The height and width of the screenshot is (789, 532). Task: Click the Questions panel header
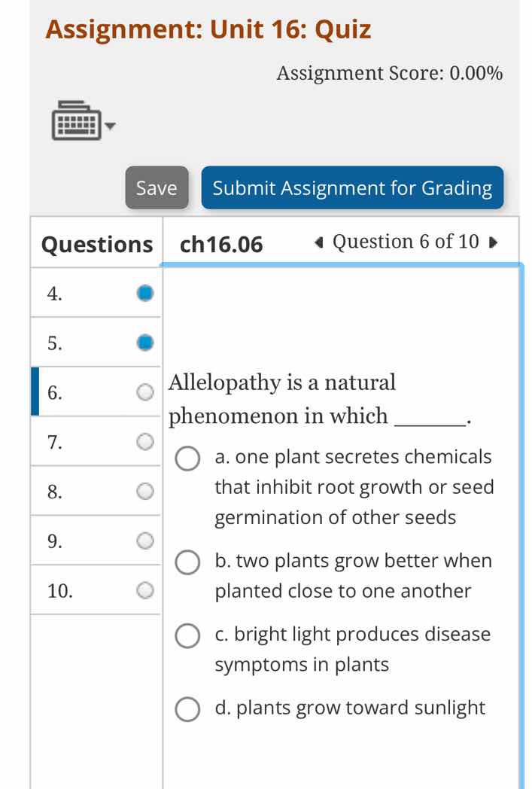[96, 244]
